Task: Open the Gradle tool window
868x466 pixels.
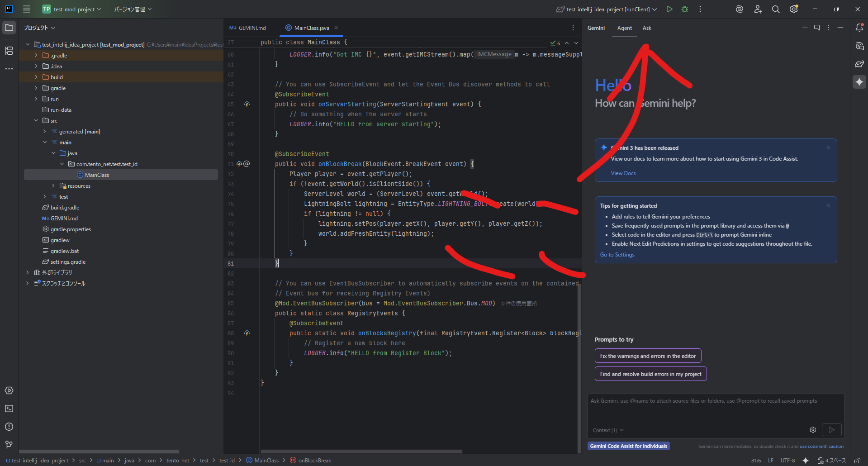Action: 859,64
